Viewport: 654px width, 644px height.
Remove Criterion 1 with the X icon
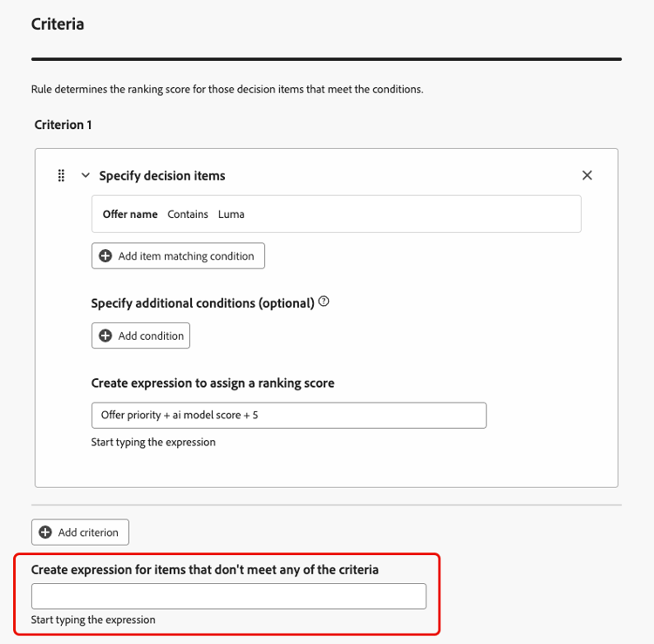[x=587, y=175]
